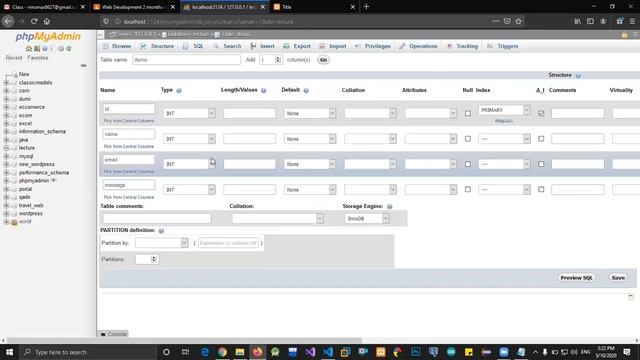Switch to the SQL tab

[193, 46]
